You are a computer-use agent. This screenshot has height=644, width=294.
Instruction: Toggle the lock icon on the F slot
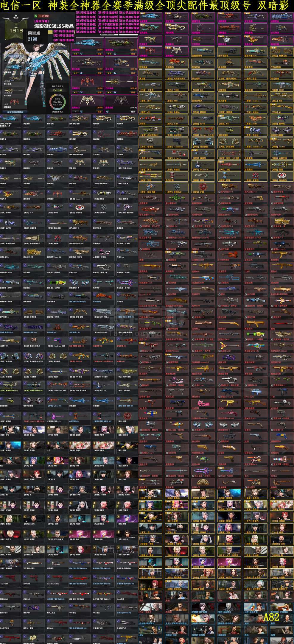click(x=81, y=73)
